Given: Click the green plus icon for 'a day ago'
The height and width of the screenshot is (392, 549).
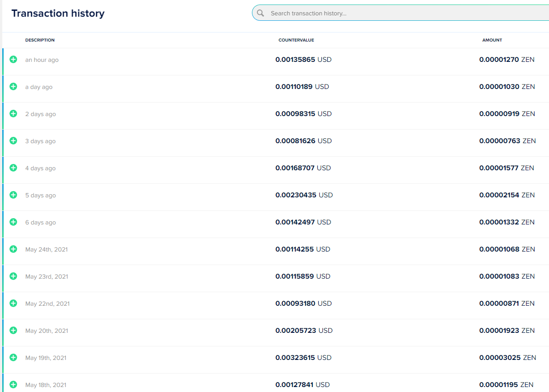Looking at the screenshot, I should pos(13,86).
